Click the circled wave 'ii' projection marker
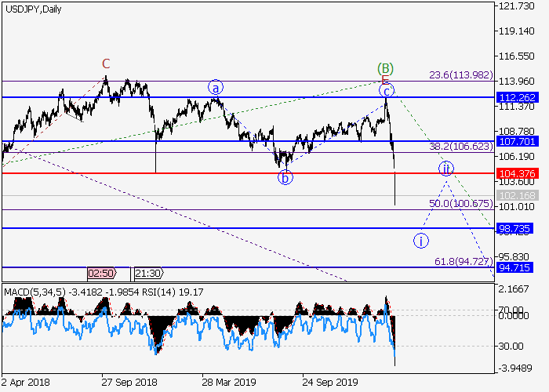 tap(446, 169)
